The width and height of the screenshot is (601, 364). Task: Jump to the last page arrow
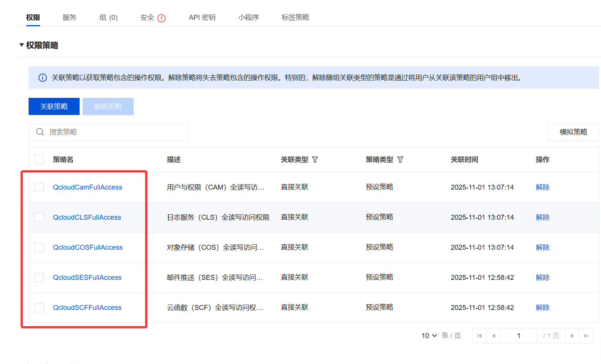(586, 336)
